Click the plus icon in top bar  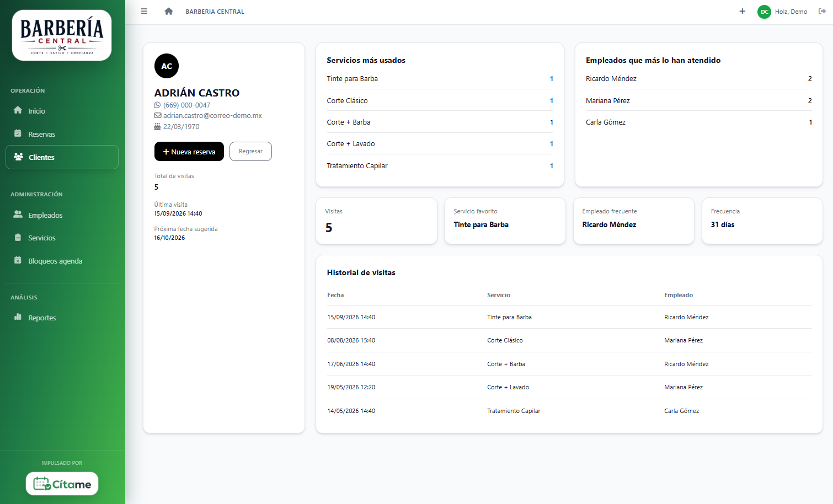[743, 11]
